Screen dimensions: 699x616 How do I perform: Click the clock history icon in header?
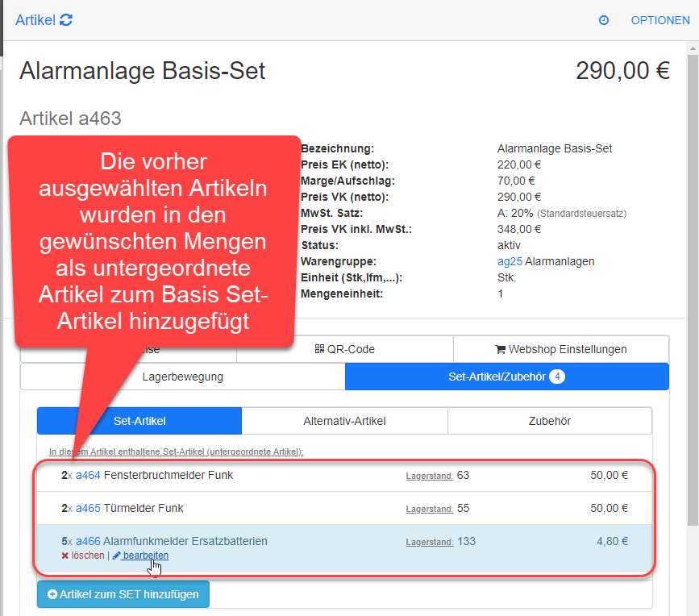(x=604, y=20)
